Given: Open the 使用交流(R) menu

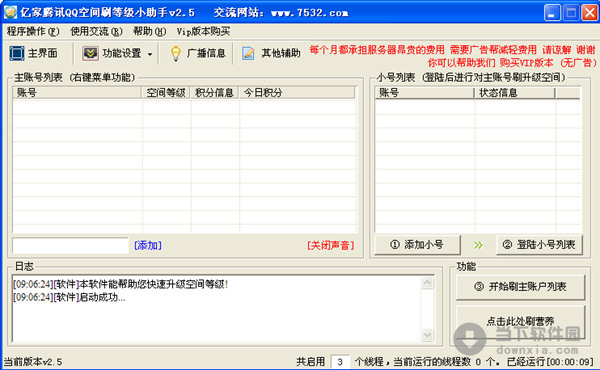Looking at the screenshot, I should click(96, 31).
